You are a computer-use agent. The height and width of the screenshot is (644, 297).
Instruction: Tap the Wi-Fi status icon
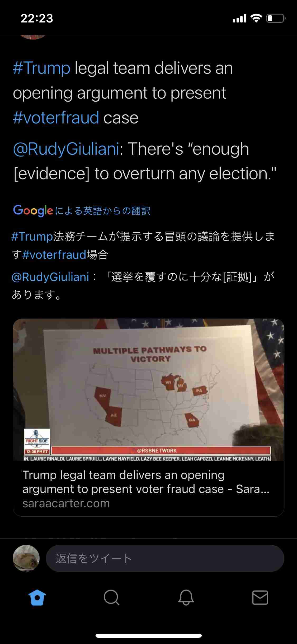click(256, 18)
